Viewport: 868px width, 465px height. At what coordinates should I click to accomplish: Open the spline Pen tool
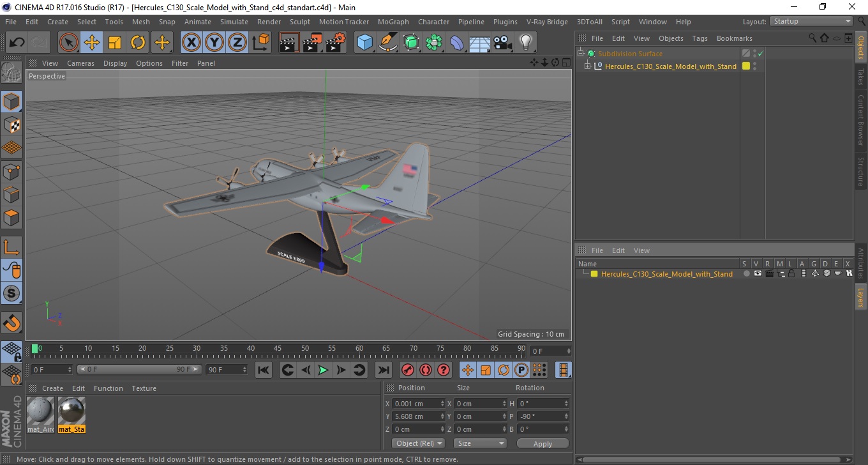(387, 43)
